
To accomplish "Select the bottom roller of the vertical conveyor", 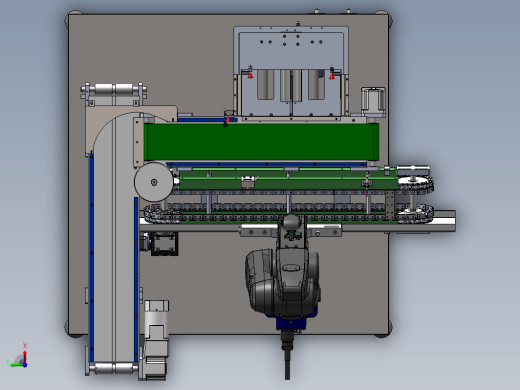I will click(114, 368).
